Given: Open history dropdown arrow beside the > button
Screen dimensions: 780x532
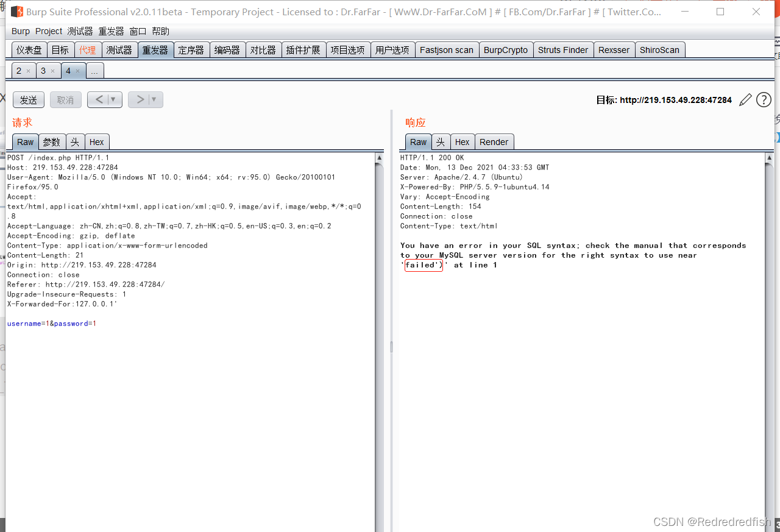Looking at the screenshot, I should [x=155, y=99].
